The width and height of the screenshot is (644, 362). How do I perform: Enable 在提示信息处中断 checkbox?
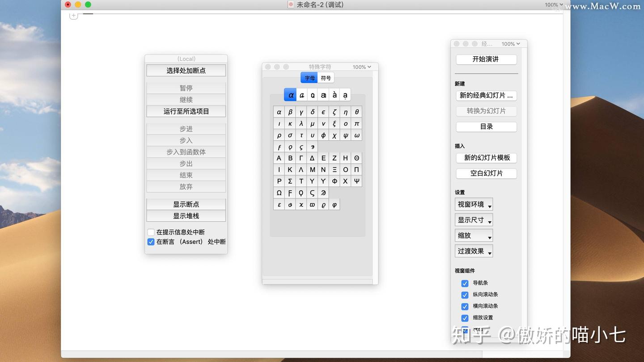click(151, 232)
